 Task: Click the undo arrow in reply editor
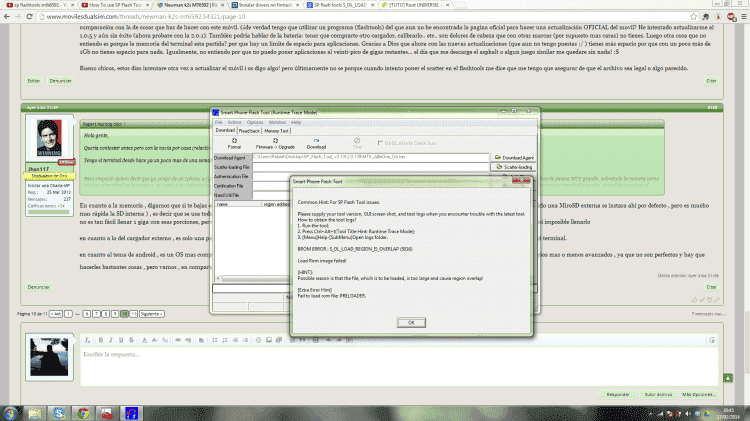pos(329,340)
